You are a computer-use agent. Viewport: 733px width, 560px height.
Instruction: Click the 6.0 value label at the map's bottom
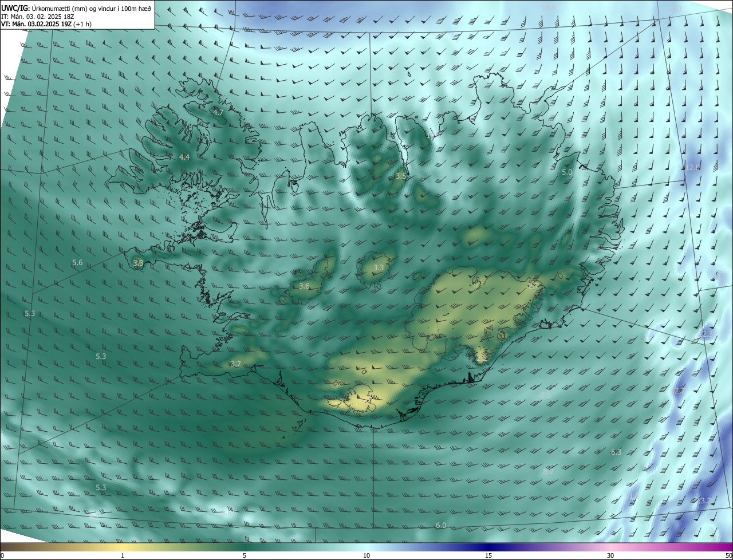point(441,526)
